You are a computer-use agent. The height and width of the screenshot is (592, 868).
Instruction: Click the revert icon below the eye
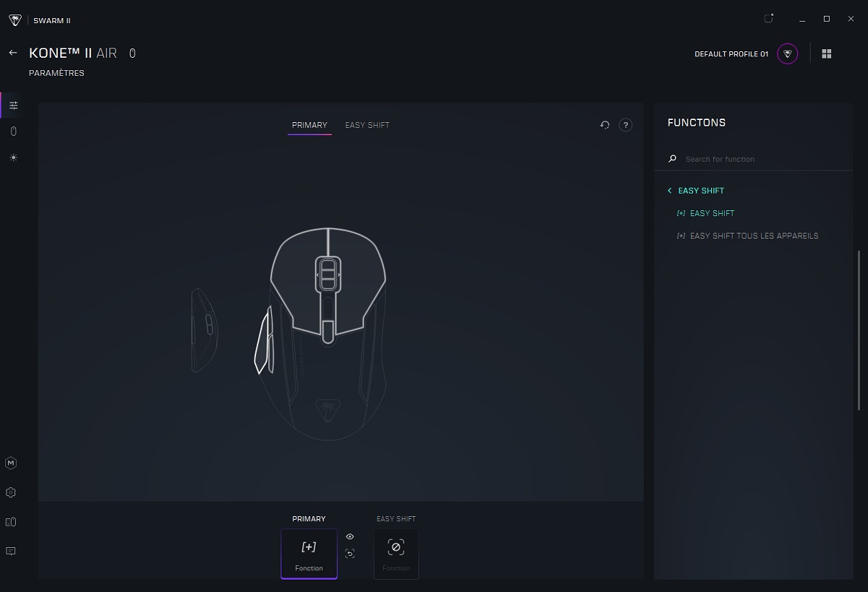(x=350, y=554)
